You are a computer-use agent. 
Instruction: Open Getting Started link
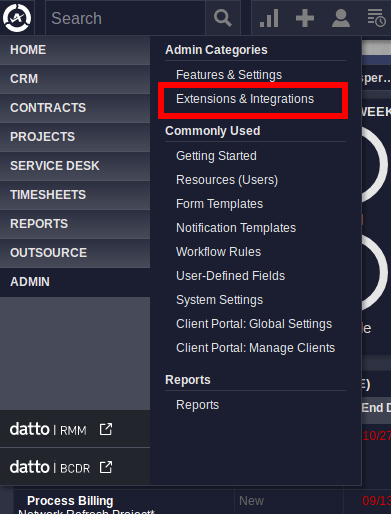[216, 156]
